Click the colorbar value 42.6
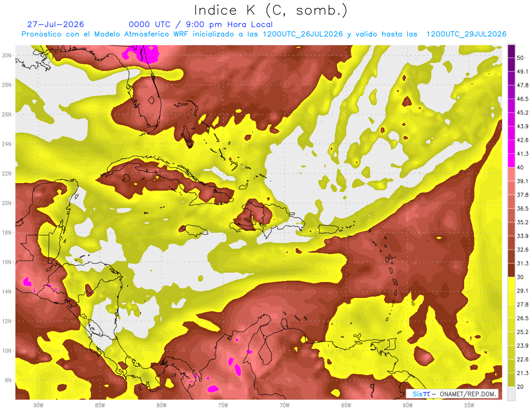Image resolution: width=532 pixels, height=411 pixels. click(x=523, y=140)
